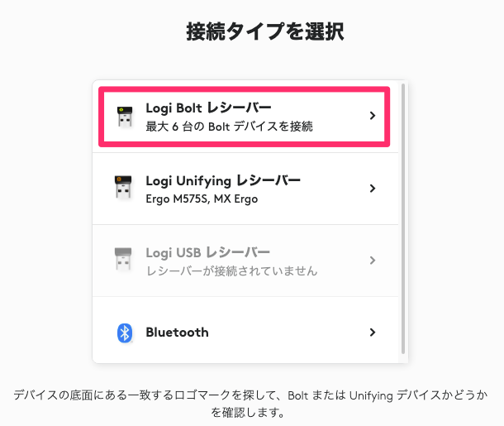Click the Logi Unifying receiver USB icon
Screen dimensions: 504x426
click(x=123, y=187)
